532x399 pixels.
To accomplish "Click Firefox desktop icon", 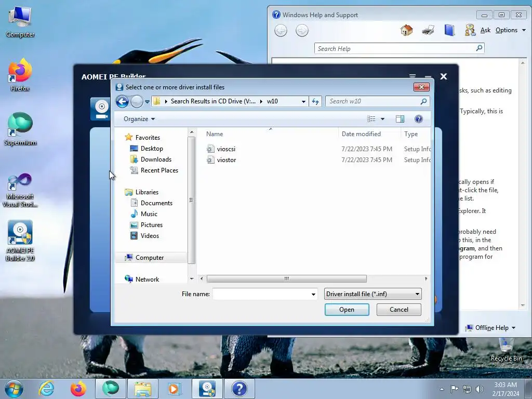I will [20, 75].
